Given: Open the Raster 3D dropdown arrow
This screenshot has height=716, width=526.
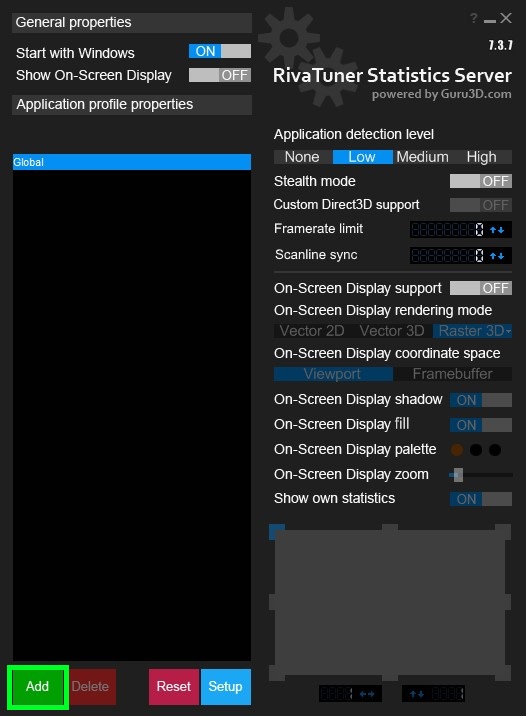Looking at the screenshot, I should tap(508, 331).
